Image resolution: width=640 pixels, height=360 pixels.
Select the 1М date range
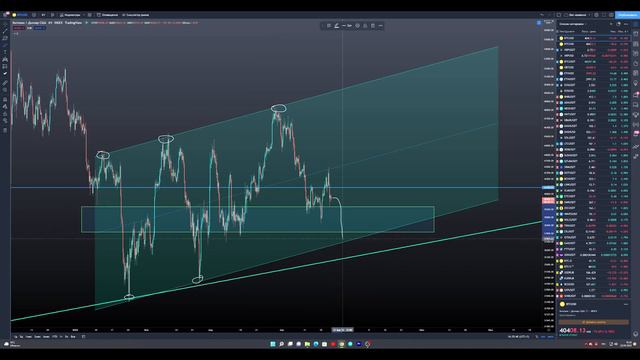(x=29, y=337)
